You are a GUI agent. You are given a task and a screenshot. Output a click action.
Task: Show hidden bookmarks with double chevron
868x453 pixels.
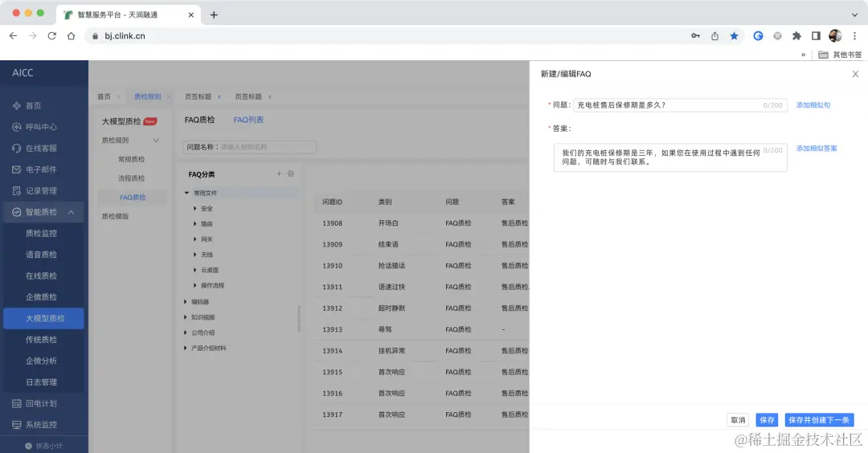[x=803, y=54]
